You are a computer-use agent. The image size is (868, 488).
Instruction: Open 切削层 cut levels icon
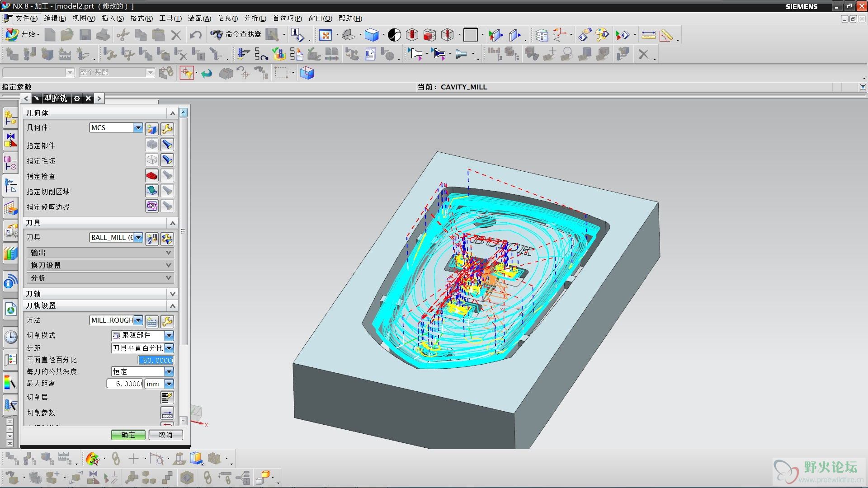point(167,397)
